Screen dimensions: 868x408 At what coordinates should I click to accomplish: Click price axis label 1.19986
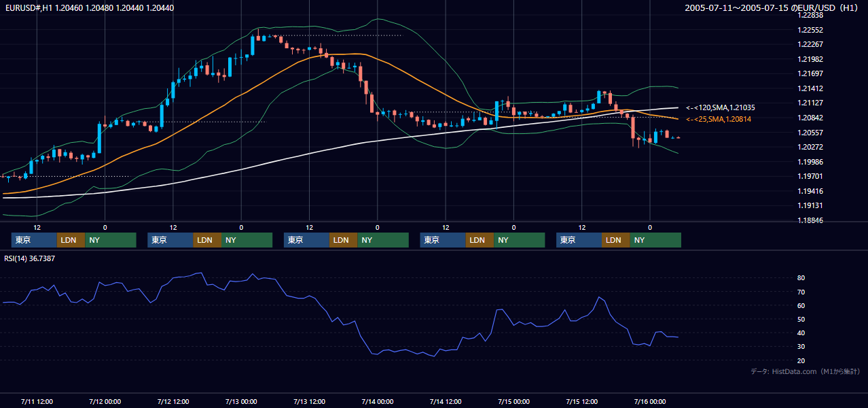810,162
